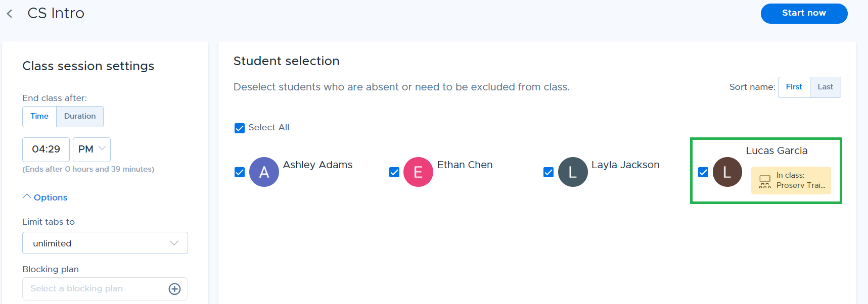The height and width of the screenshot is (304, 868).
Task: Uncheck the Select All checkbox
Action: [x=240, y=128]
